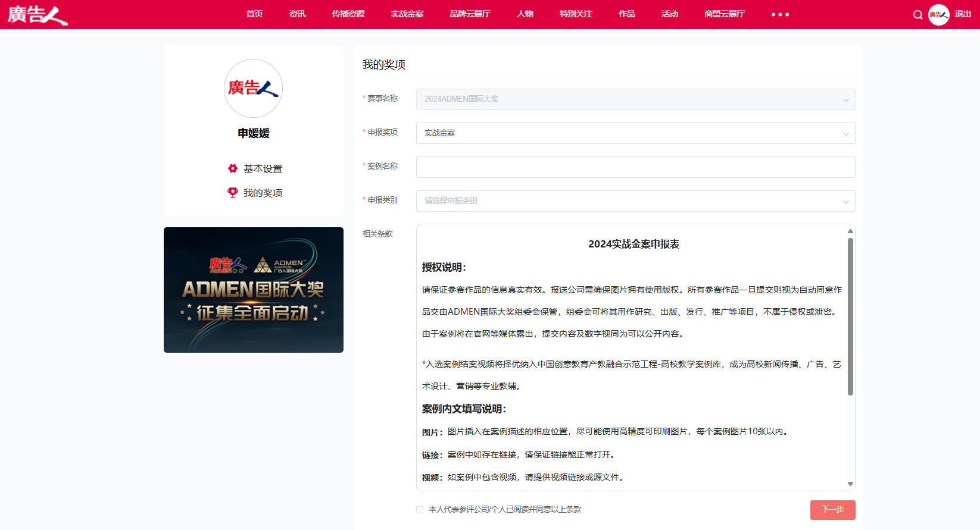Click the 下一步 button

click(x=832, y=510)
